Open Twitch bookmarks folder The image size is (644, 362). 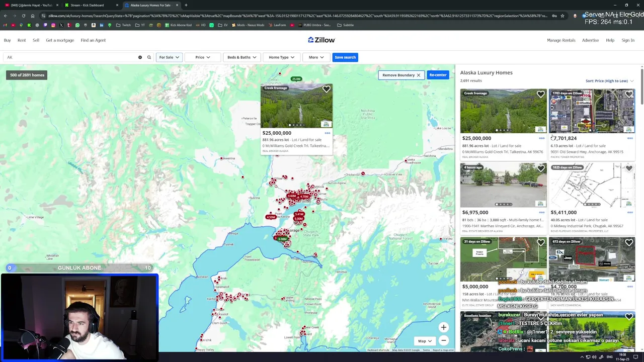(x=123, y=25)
